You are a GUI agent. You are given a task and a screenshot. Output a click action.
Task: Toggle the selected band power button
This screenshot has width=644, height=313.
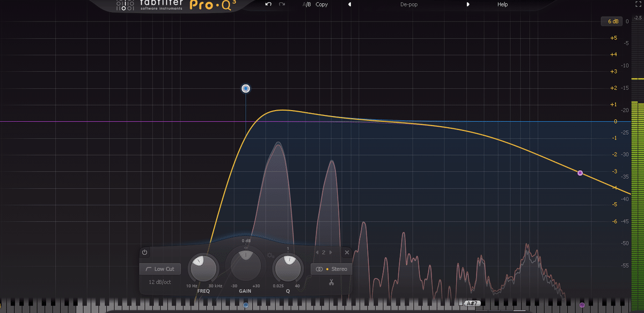(145, 252)
